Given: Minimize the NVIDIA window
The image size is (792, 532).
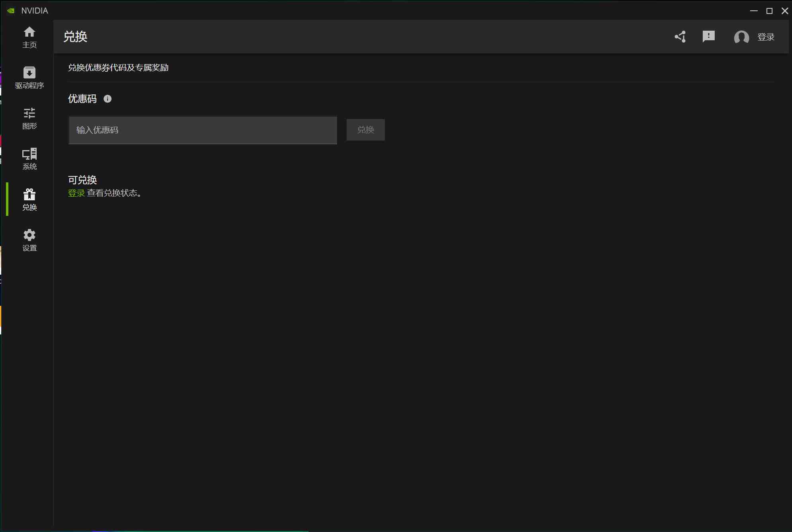Looking at the screenshot, I should 754,11.
